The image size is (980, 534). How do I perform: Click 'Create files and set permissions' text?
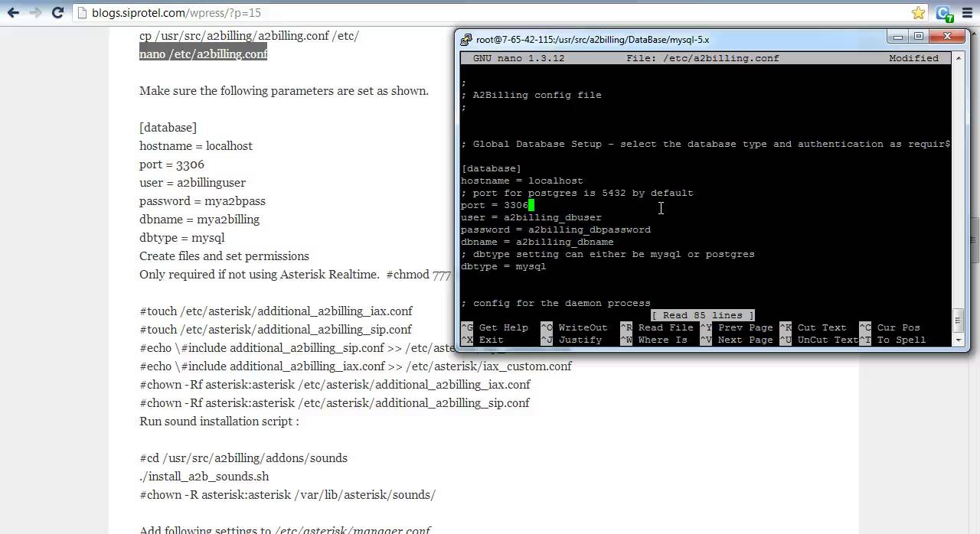pos(224,256)
